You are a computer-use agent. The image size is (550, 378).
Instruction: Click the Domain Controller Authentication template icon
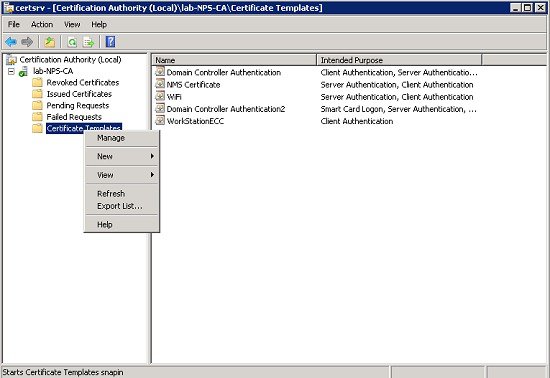(x=160, y=72)
